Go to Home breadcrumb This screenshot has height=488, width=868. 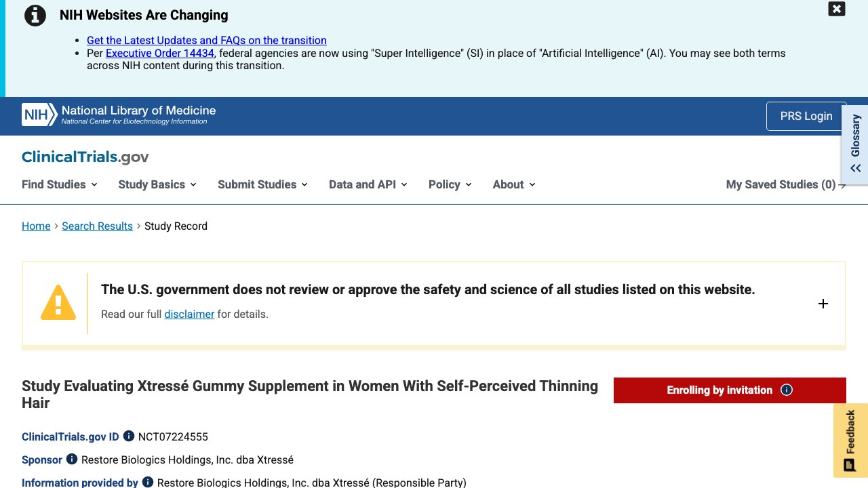[36, 226]
